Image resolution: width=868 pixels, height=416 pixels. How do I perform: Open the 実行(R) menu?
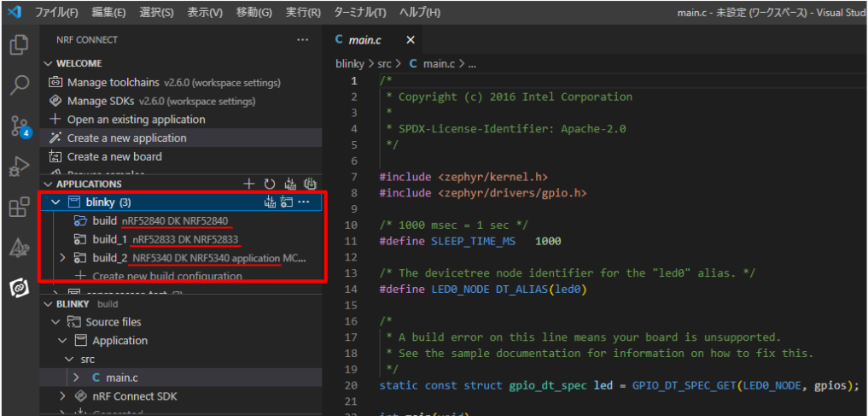coord(303,12)
